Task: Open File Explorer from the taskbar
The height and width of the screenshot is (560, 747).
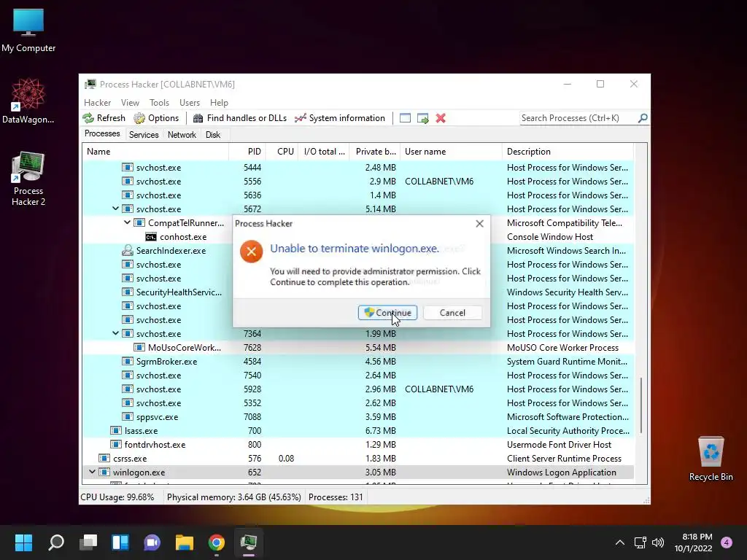Action: 185,542
